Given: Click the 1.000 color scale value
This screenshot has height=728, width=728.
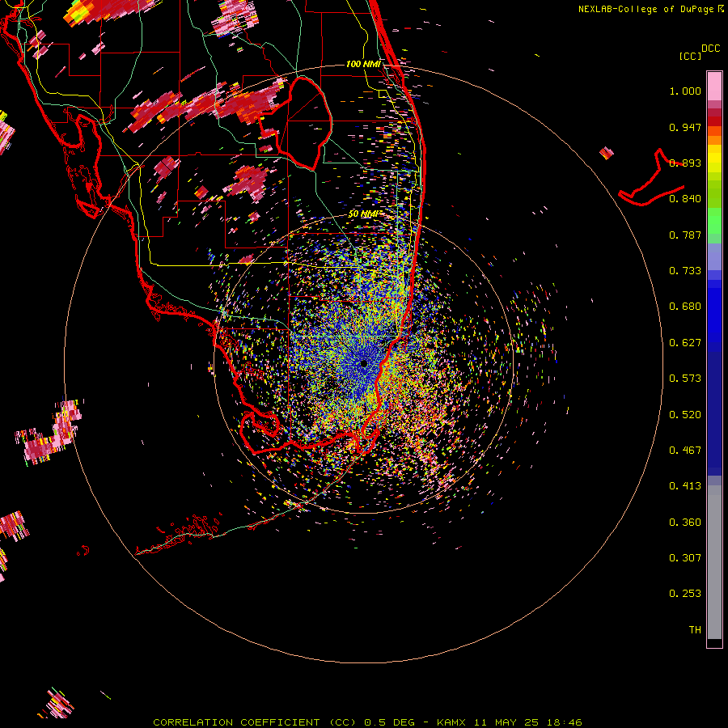Looking at the screenshot, I should pyautogui.click(x=685, y=91).
